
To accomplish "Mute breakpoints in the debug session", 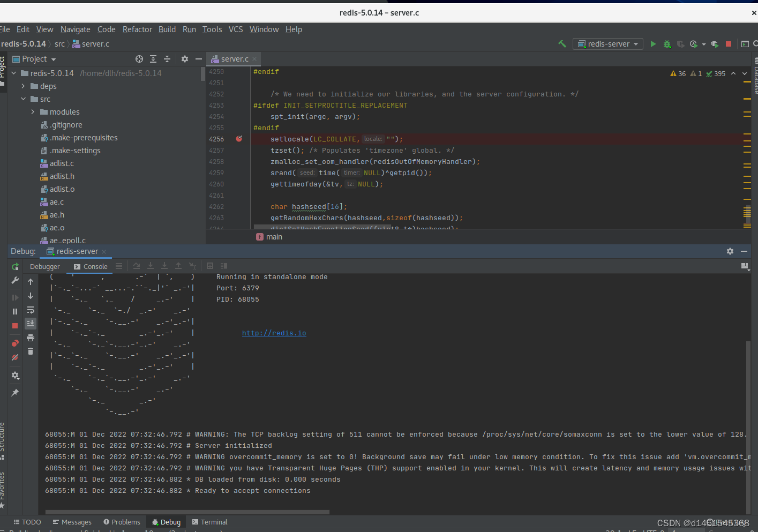I will pyautogui.click(x=15, y=356).
